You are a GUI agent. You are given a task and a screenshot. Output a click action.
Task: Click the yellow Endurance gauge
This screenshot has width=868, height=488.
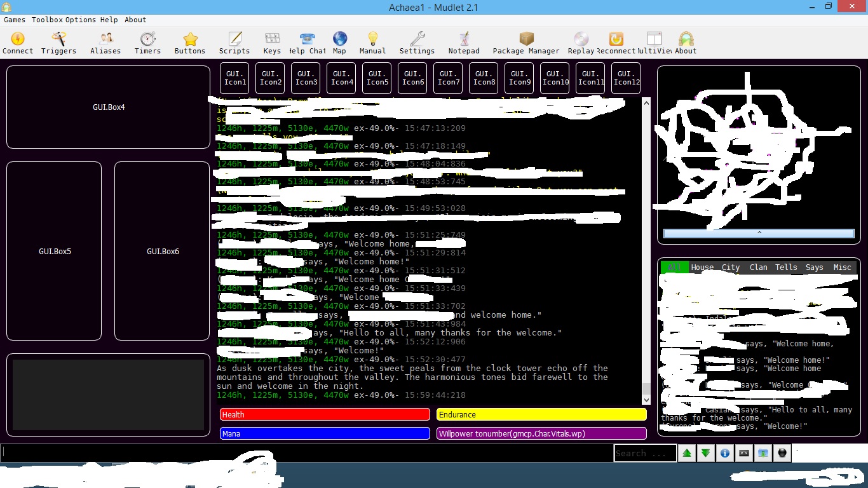click(x=541, y=414)
